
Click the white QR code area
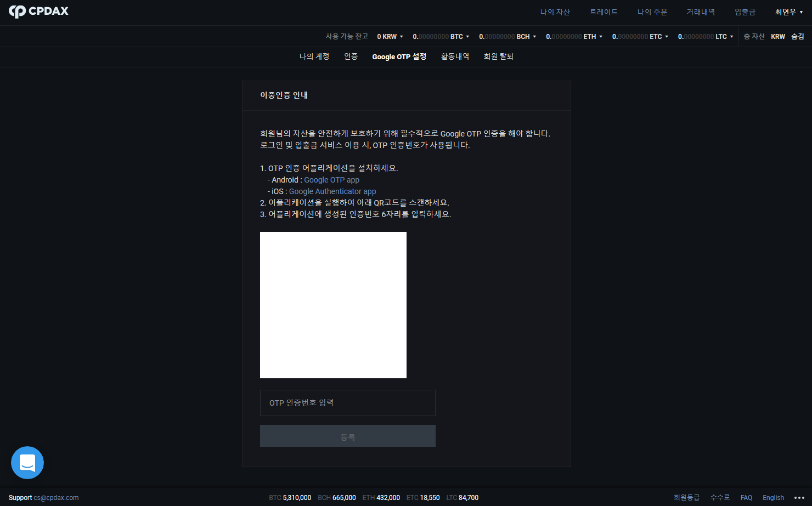click(333, 305)
